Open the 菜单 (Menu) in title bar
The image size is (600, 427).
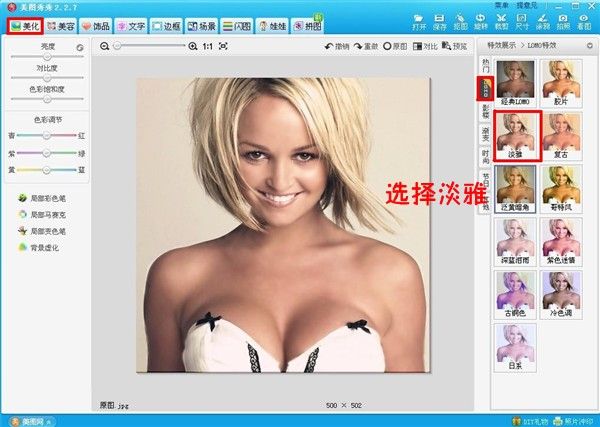(x=502, y=5)
